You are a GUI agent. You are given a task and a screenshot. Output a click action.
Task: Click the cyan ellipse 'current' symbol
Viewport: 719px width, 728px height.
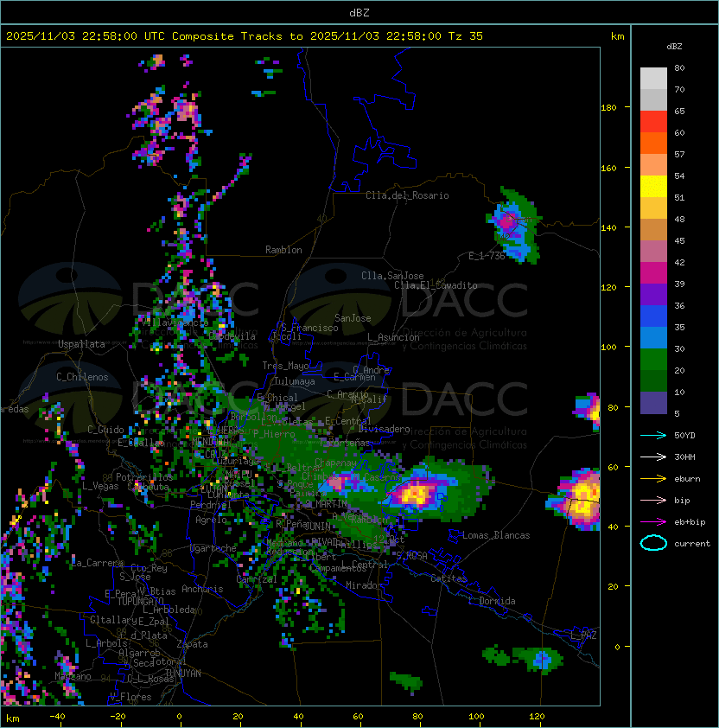(653, 543)
